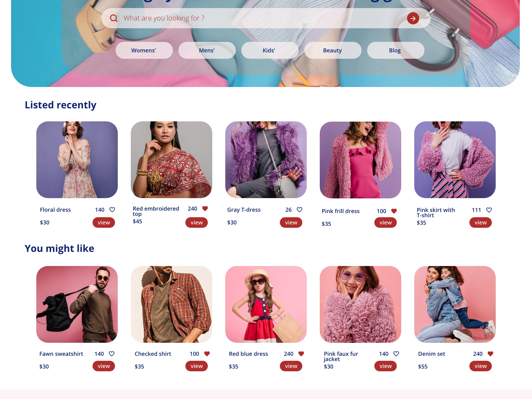Click the search magnifier icon
This screenshot has width=532, height=399.
pyautogui.click(x=114, y=18)
